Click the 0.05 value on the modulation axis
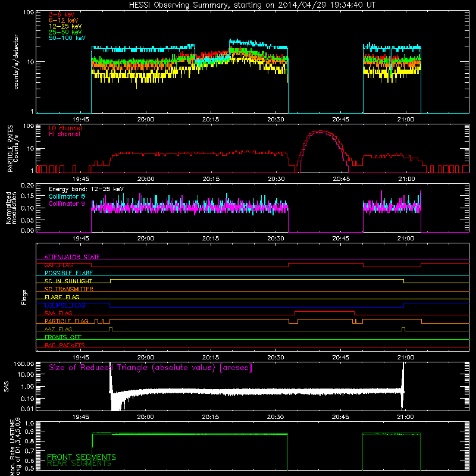Viewport: 476px width, 476px height. (x=27, y=220)
